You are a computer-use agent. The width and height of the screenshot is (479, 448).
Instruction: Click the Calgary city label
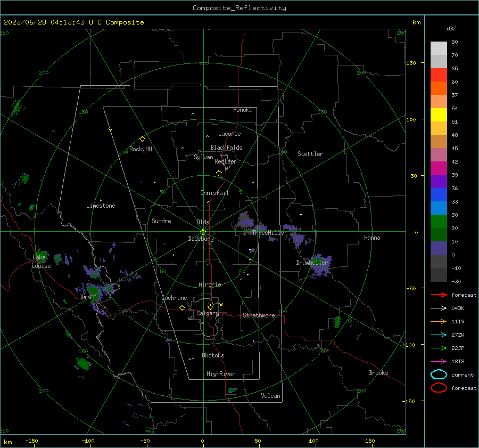tap(208, 313)
